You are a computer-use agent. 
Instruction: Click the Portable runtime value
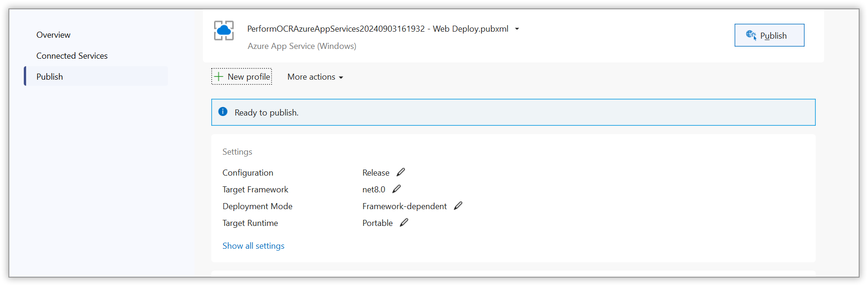pos(377,223)
